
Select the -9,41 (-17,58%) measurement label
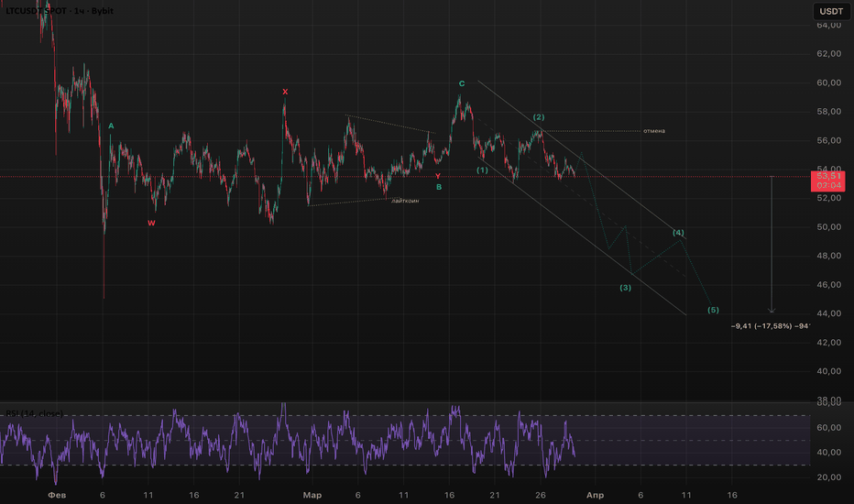(x=770, y=326)
